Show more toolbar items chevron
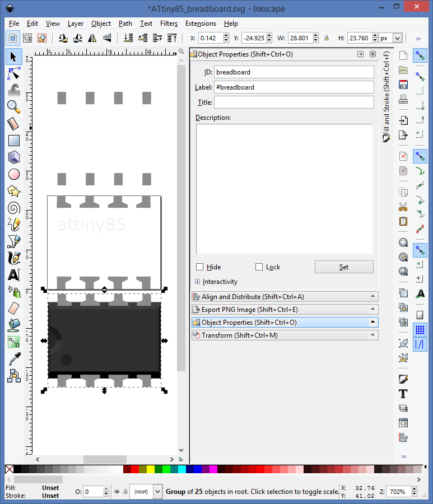The height and width of the screenshot is (504, 433). pos(418,39)
